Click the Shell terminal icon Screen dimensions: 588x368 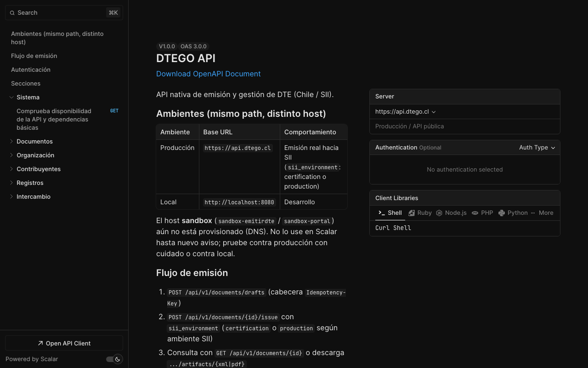pyautogui.click(x=382, y=213)
